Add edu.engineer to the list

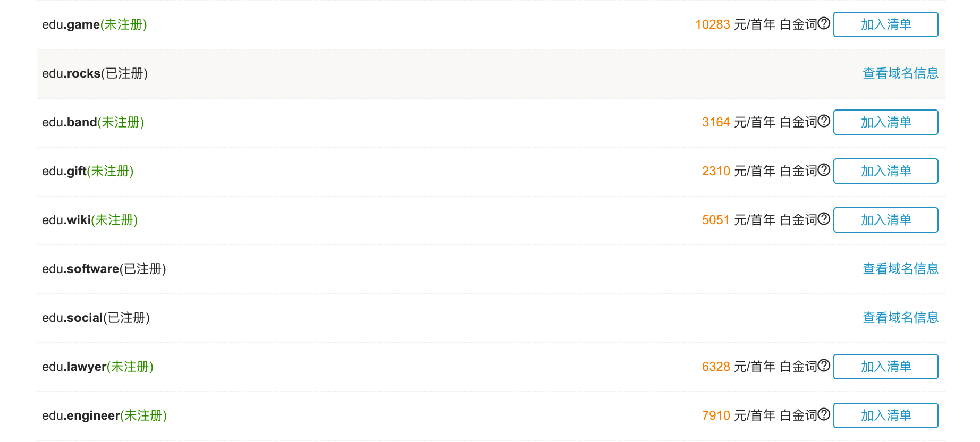[x=886, y=415]
